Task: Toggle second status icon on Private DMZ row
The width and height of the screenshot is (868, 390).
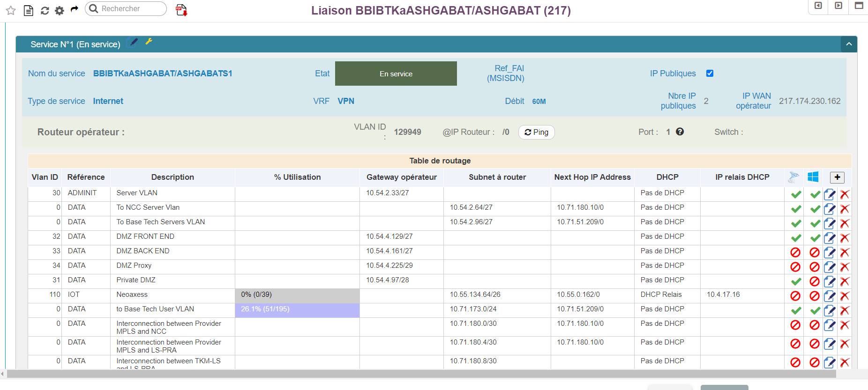Action: pos(815,281)
